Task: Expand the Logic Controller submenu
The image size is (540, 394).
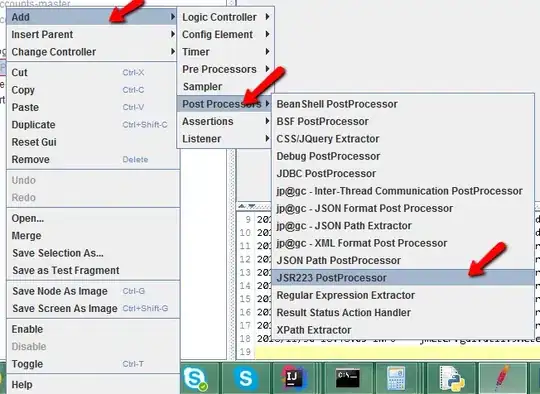Action: (226, 17)
